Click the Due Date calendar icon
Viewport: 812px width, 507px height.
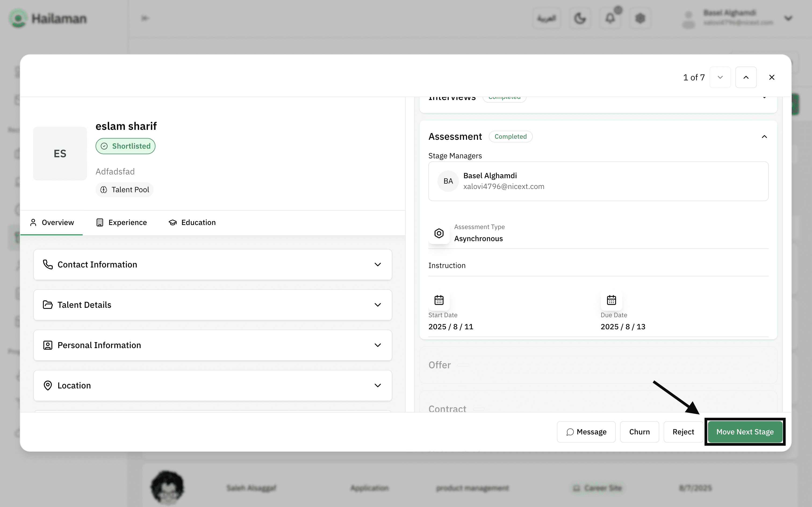[x=611, y=300]
